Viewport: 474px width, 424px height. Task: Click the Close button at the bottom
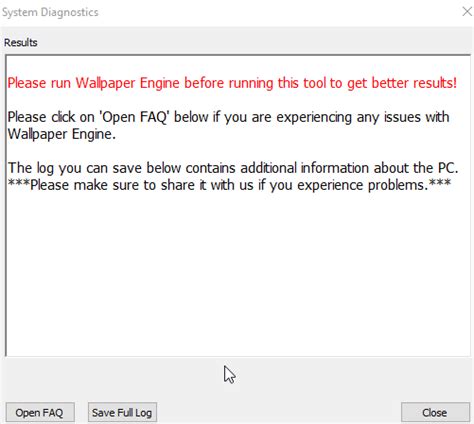[435, 412]
